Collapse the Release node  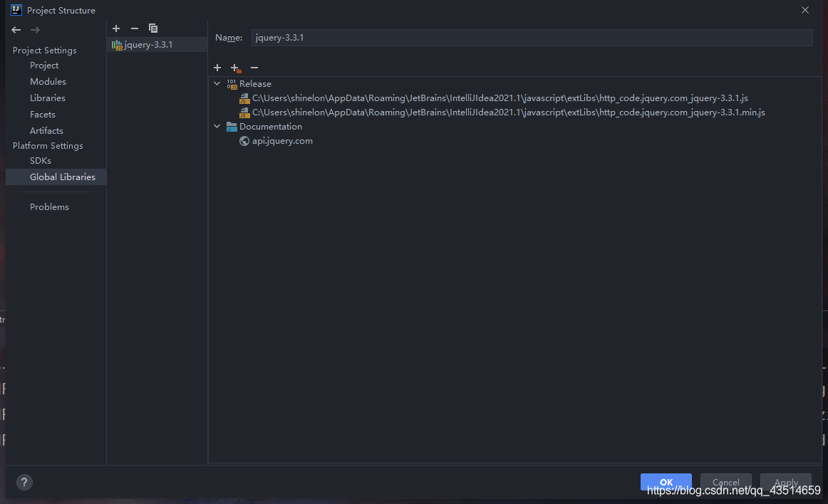(x=217, y=84)
